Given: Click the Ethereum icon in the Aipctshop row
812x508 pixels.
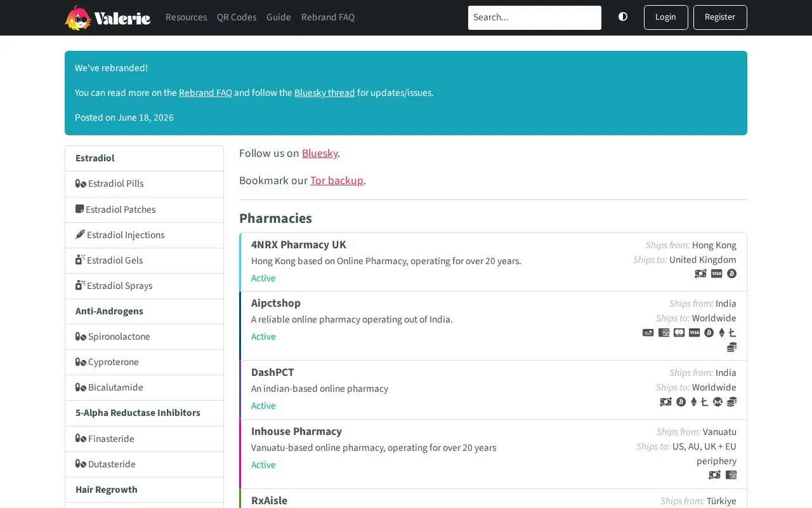Looking at the screenshot, I should pos(721,333).
